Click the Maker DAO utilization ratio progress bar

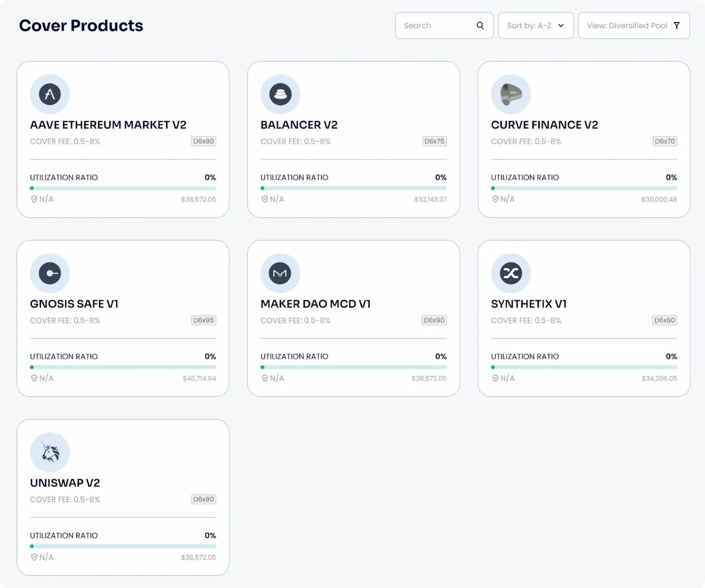click(353, 367)
